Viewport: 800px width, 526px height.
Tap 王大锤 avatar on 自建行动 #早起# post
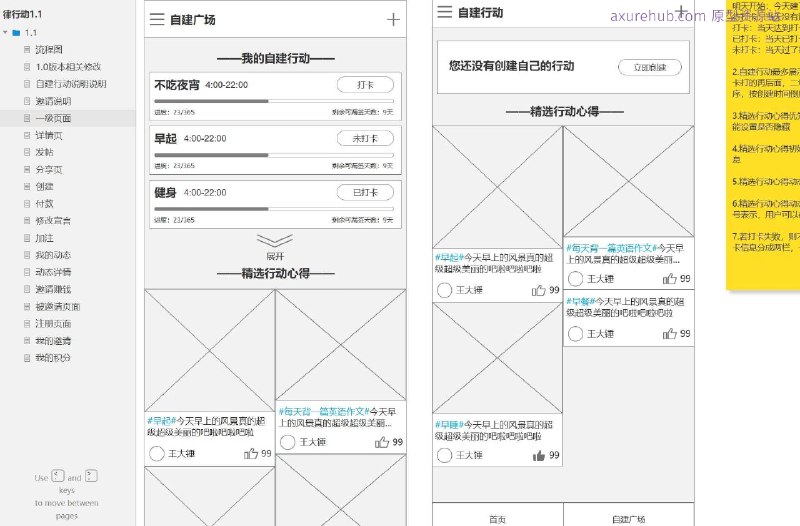444,290
